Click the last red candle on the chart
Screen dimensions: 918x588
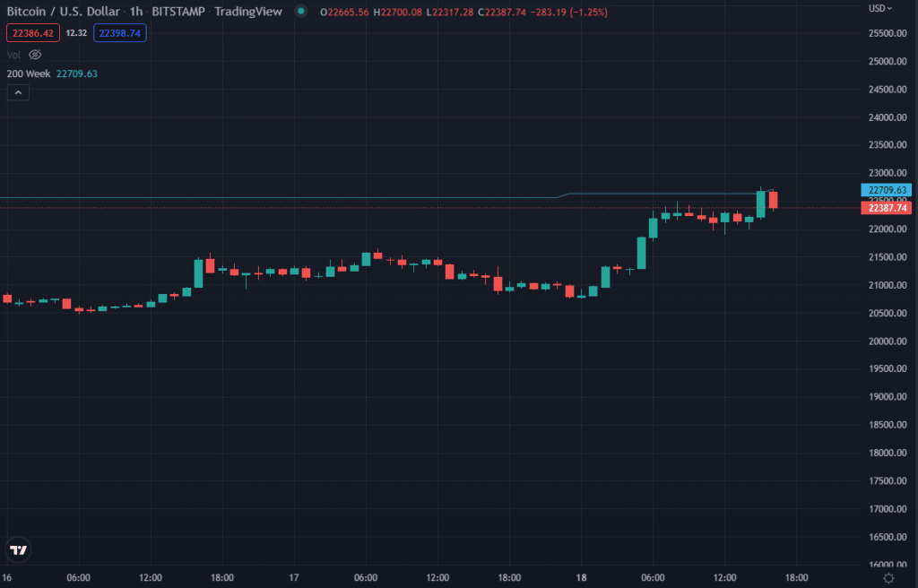pyautogui.click(x=773, y=200)
